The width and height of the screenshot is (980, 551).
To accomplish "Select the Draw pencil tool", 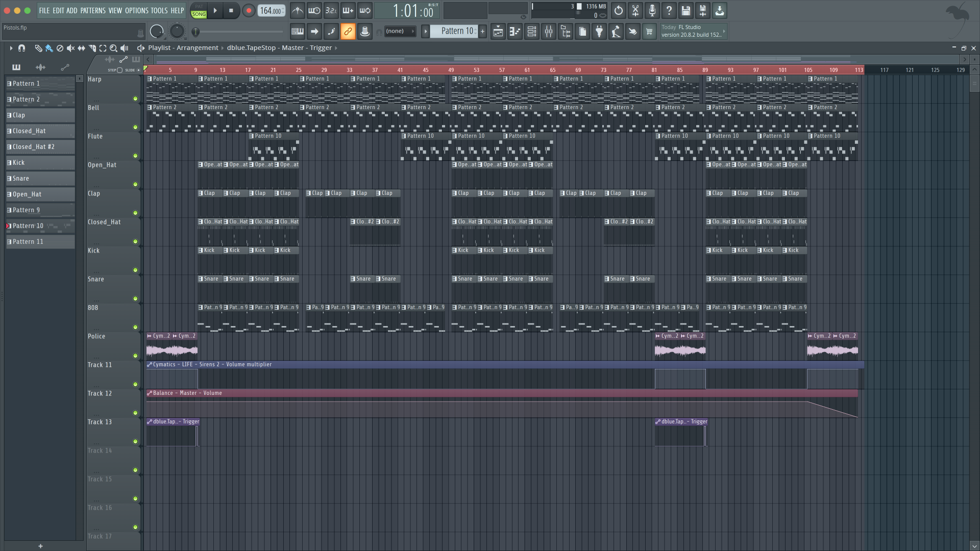I will [x=38, y=48].
